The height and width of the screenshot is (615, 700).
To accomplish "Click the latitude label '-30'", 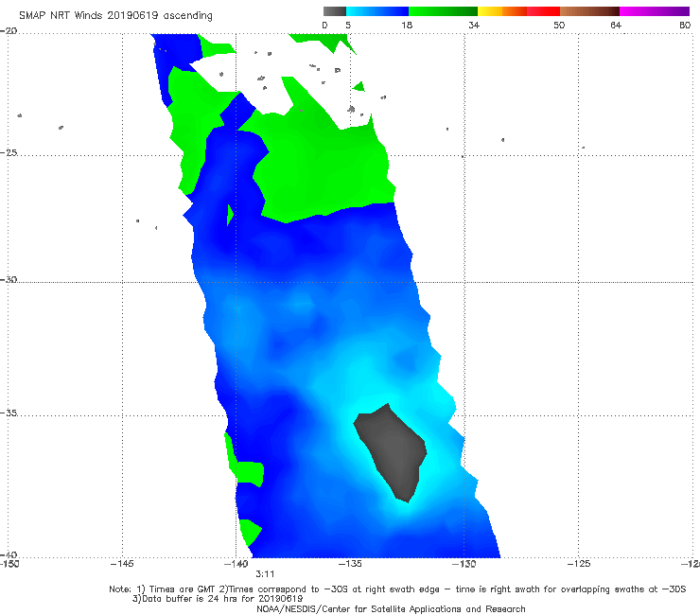I will 9,279.
